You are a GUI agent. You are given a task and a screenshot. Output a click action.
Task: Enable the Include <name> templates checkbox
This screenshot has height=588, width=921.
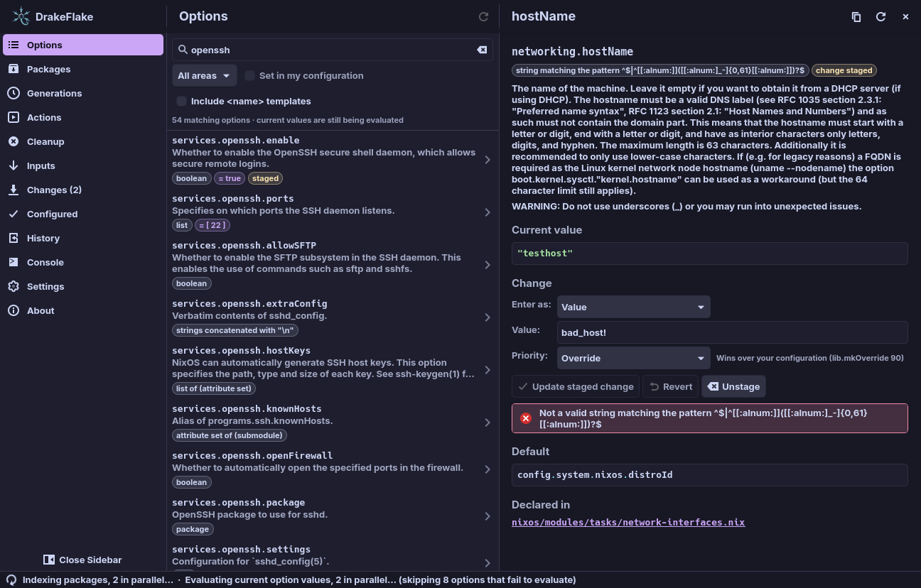tap(182, 101)
